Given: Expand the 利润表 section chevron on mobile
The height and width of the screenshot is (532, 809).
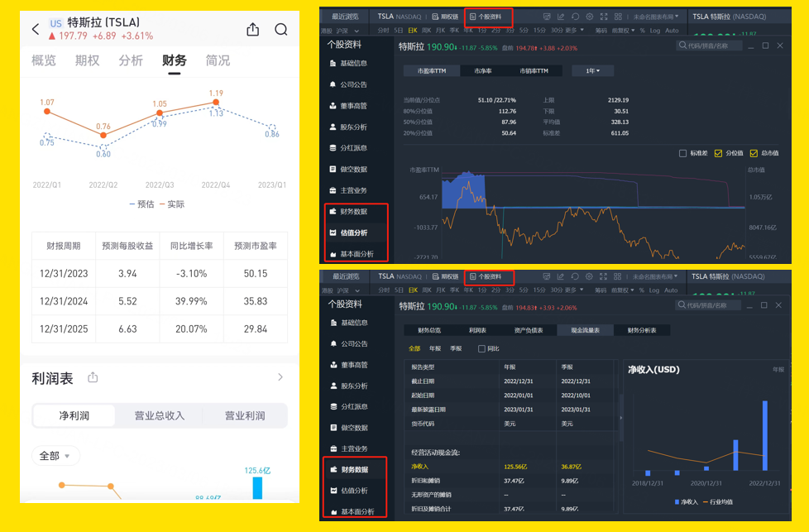Looking at the screenshot, I should point(280,377).
